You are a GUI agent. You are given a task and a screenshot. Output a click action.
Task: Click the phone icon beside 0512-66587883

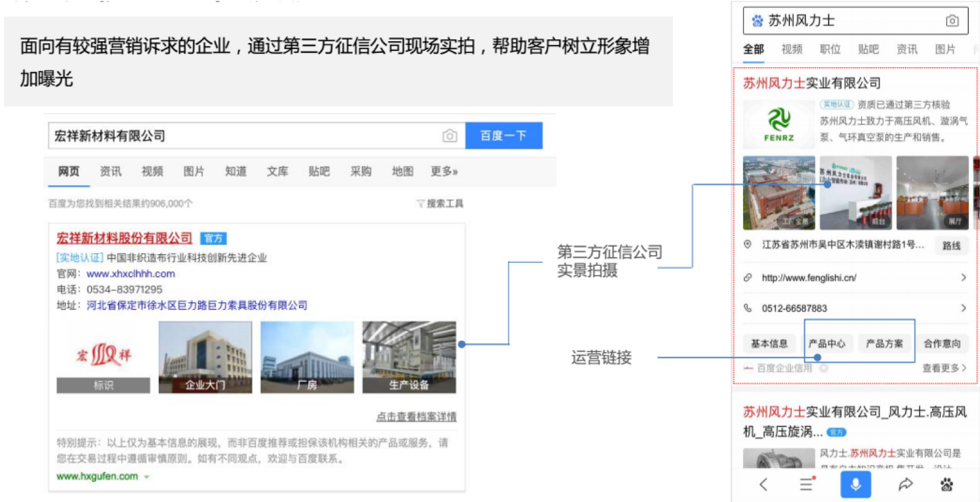[x=747, y=308]
